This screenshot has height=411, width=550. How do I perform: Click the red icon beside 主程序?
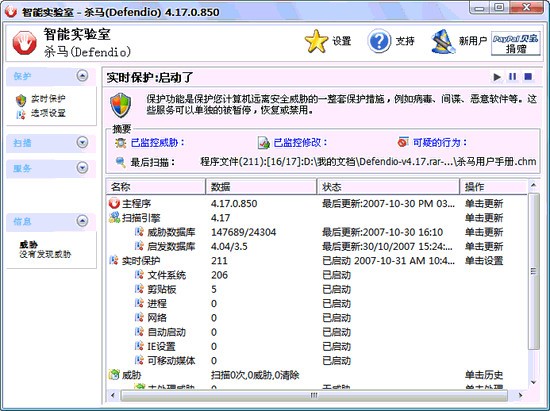point(114,203)
